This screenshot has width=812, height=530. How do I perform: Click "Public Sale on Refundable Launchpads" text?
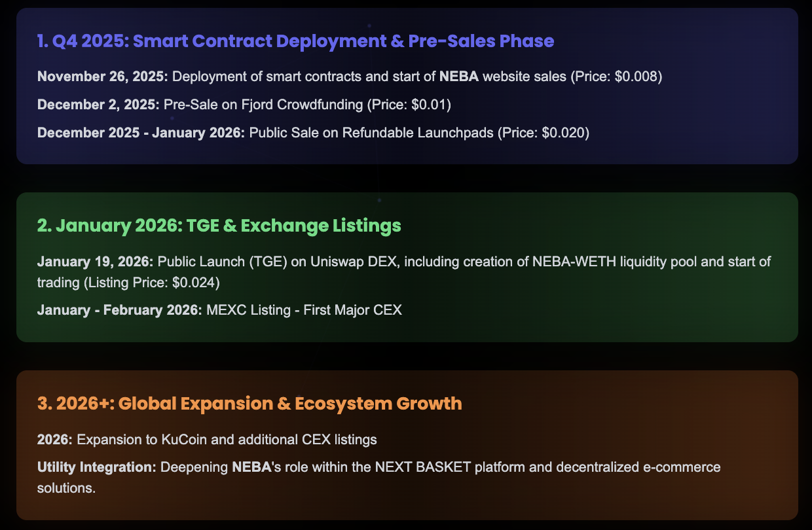(x=371, y=133)
